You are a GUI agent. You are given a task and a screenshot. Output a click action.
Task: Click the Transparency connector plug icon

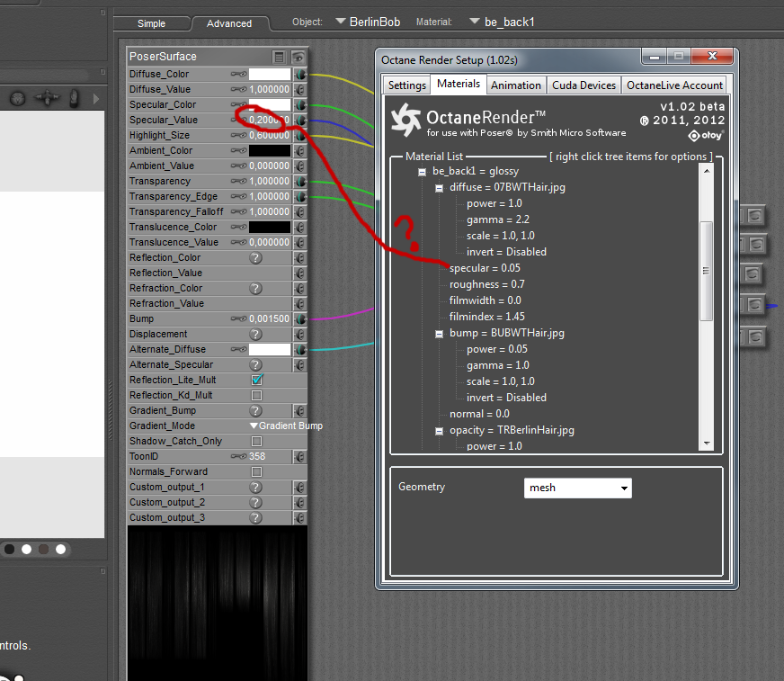tap(300, 181)
